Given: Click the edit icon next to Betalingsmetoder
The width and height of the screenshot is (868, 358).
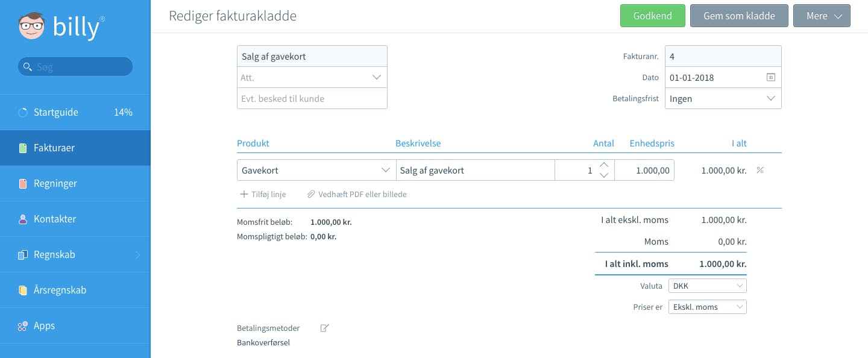Looking at the screenshot, I should click(x=325, y=328).
